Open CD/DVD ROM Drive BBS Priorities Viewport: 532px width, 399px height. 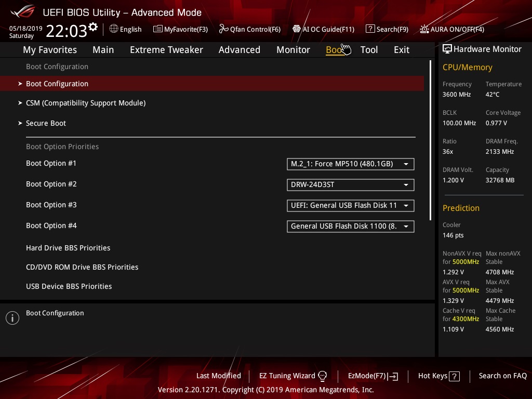tap(82, 267)
